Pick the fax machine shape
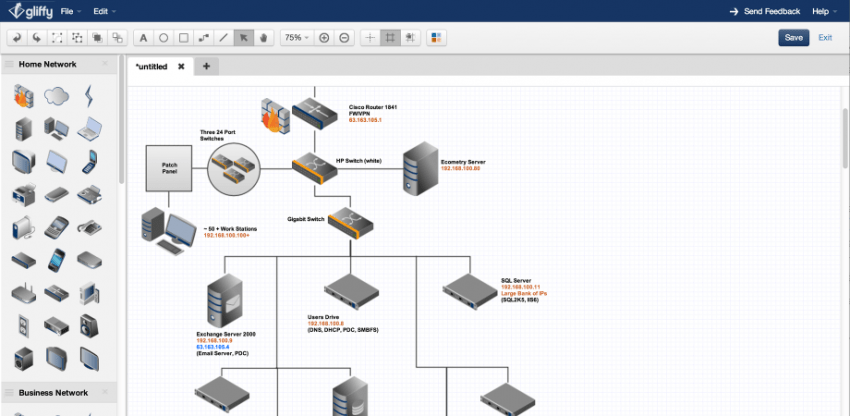850x416 pixels. click(89, 194)
